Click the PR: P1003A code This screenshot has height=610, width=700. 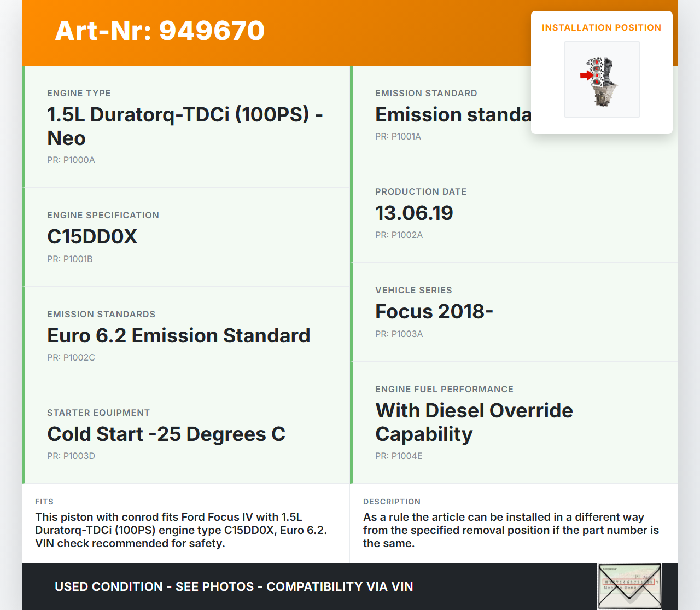click(x=399, y=334)
